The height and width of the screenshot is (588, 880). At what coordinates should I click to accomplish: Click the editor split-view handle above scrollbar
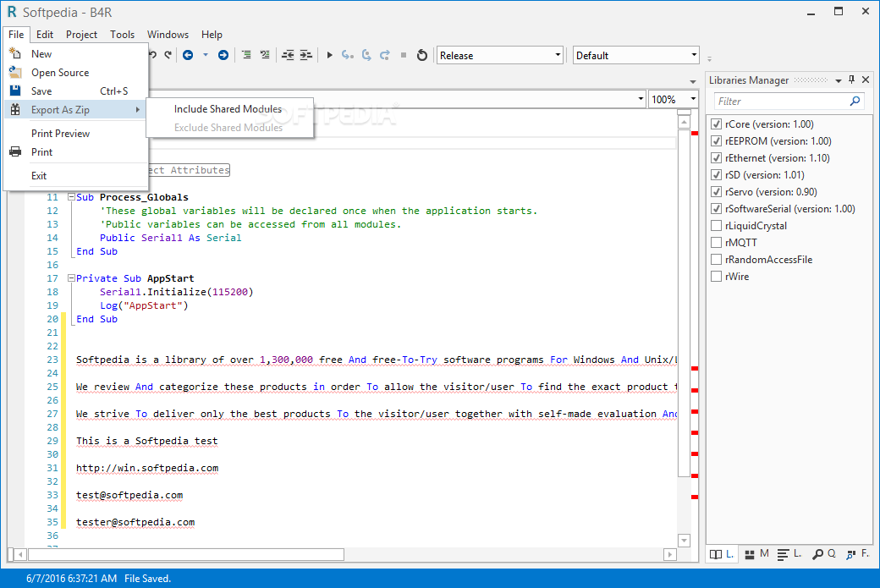(684, 112)
